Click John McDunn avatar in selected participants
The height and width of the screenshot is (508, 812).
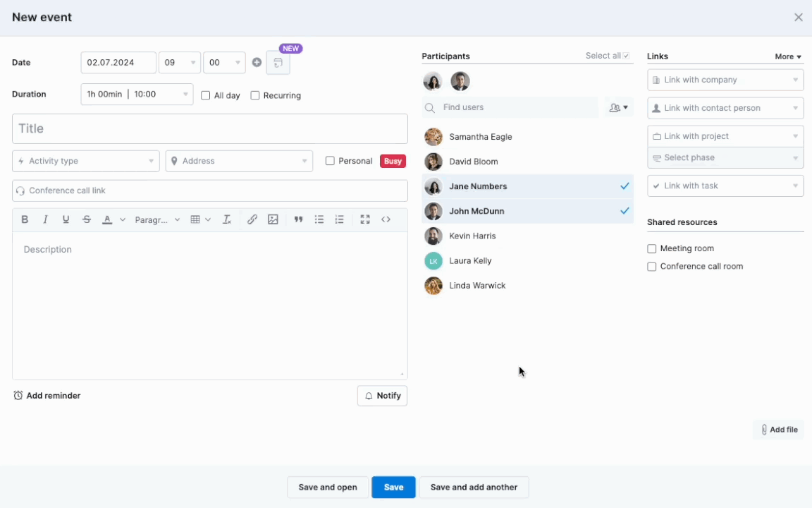tap(460, 81)
